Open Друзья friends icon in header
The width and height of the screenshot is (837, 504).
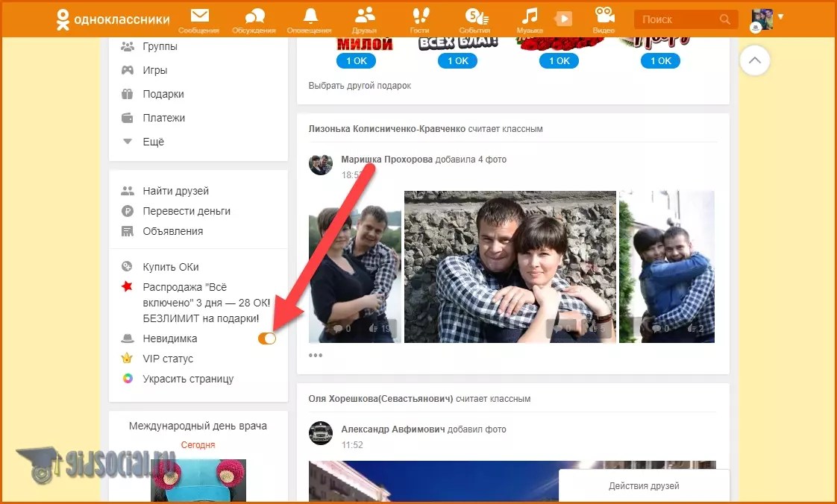(364, 18)
